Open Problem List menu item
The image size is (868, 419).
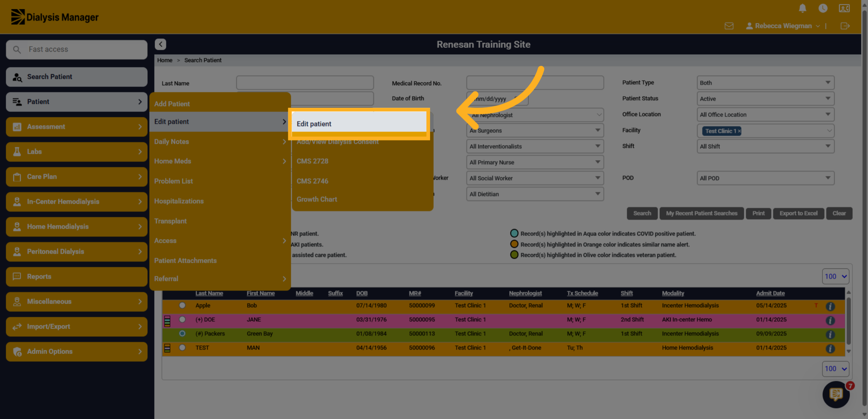pyautogui.click(x=220, y=181)
